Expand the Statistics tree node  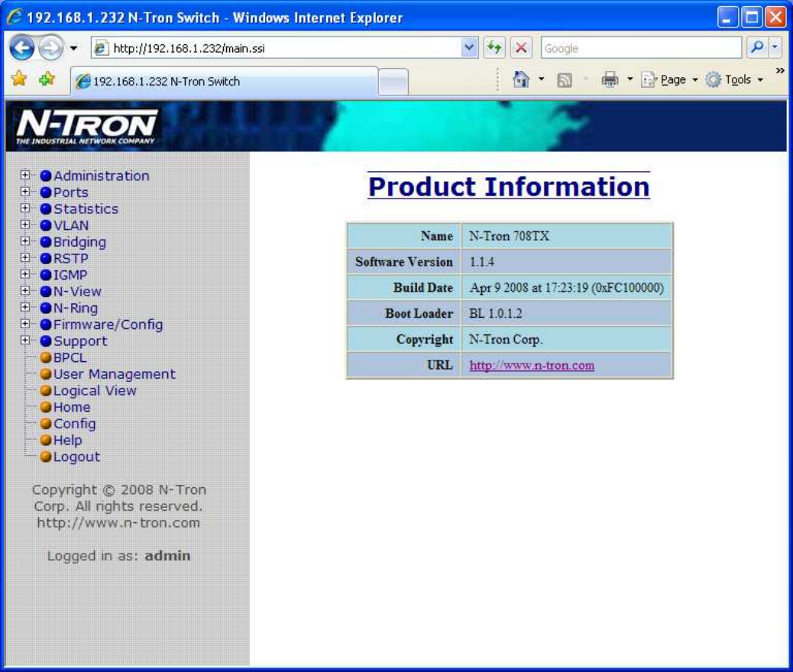24,208
